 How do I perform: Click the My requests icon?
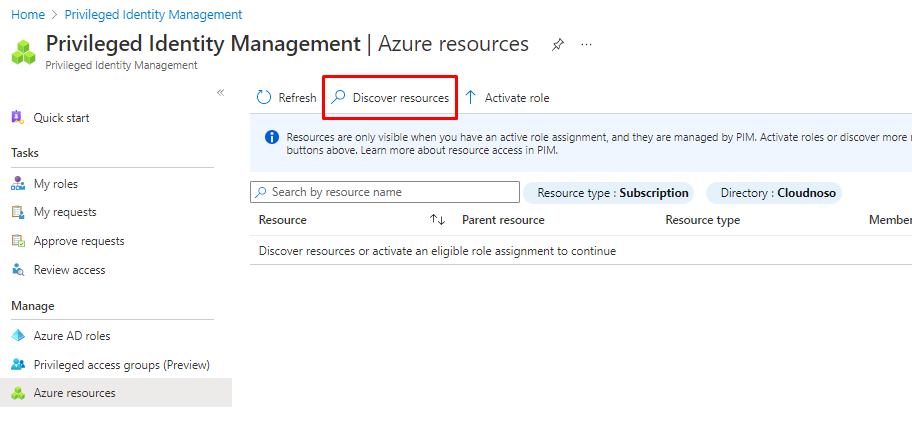17,212
